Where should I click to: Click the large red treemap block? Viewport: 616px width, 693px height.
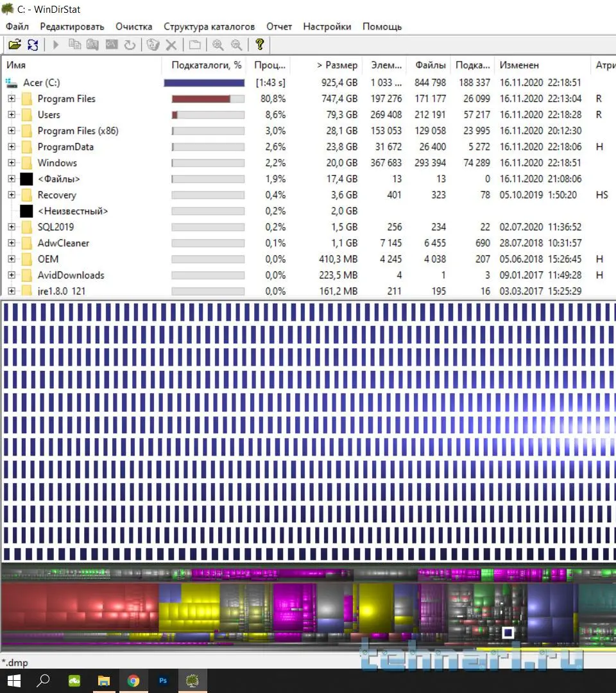pos(80,607)
